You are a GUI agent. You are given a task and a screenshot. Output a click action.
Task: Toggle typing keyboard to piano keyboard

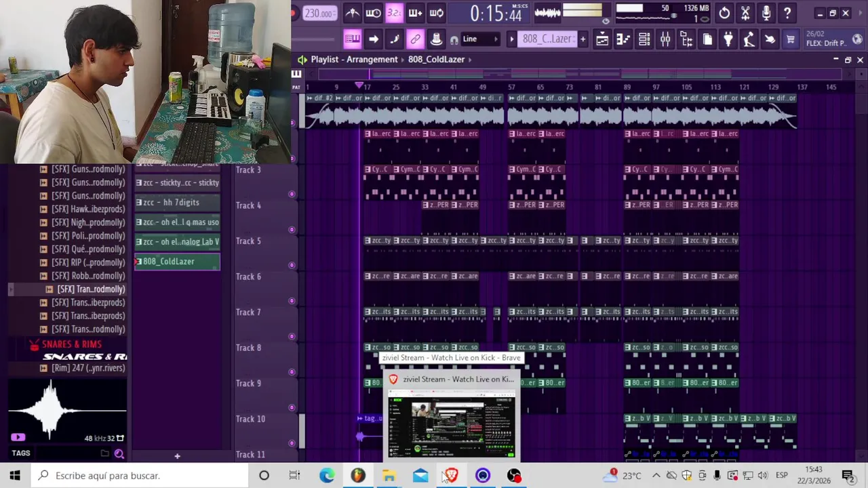352,39
